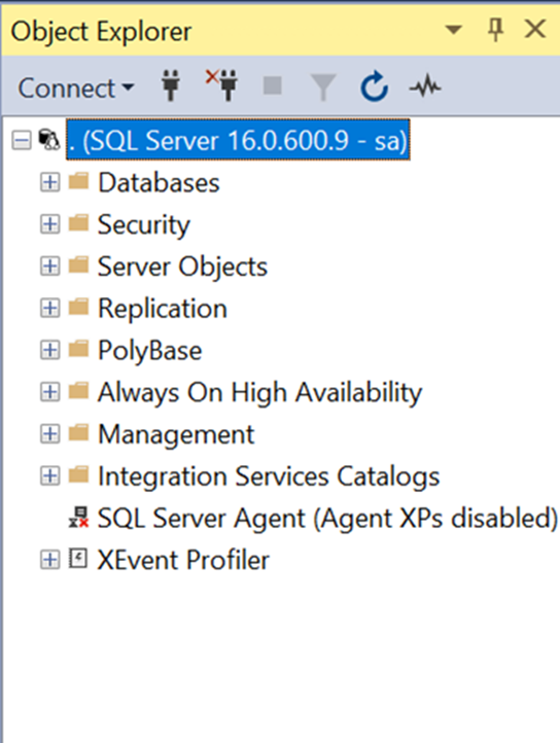Open the Connect dropdown menu
Viewport: 560px width, 743px height.
click(75, 88)
